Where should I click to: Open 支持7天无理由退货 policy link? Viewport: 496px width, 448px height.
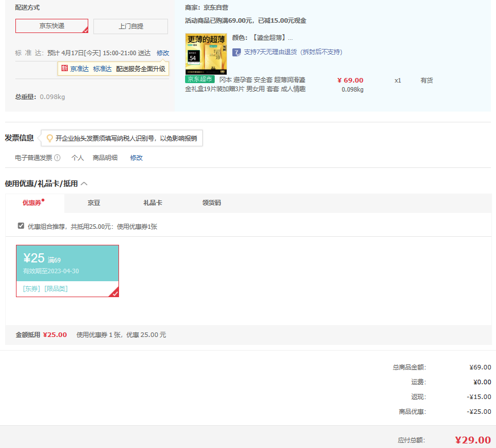pyautogui.click(x=293, y=52)
